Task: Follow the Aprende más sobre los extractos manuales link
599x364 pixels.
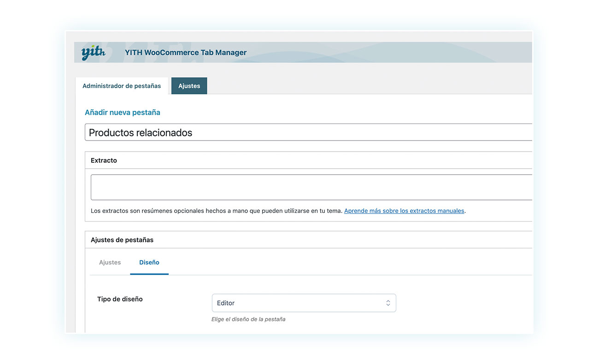Action: pyautogui.click(x=404, y=211)
